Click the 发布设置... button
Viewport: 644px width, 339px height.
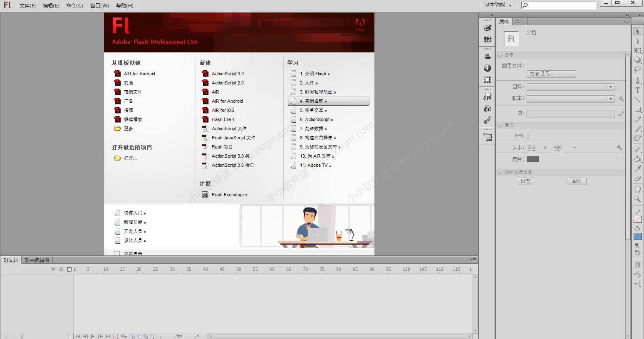point(551,74)
